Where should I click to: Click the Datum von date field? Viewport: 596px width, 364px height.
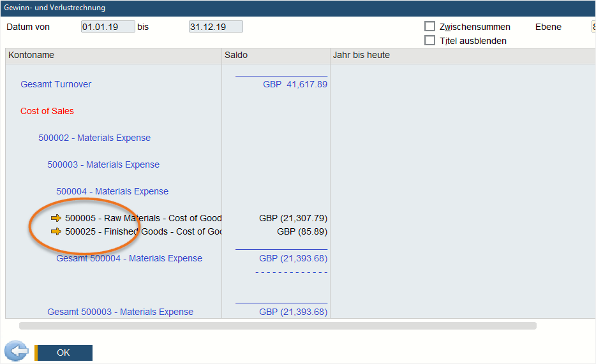(108, 27)
